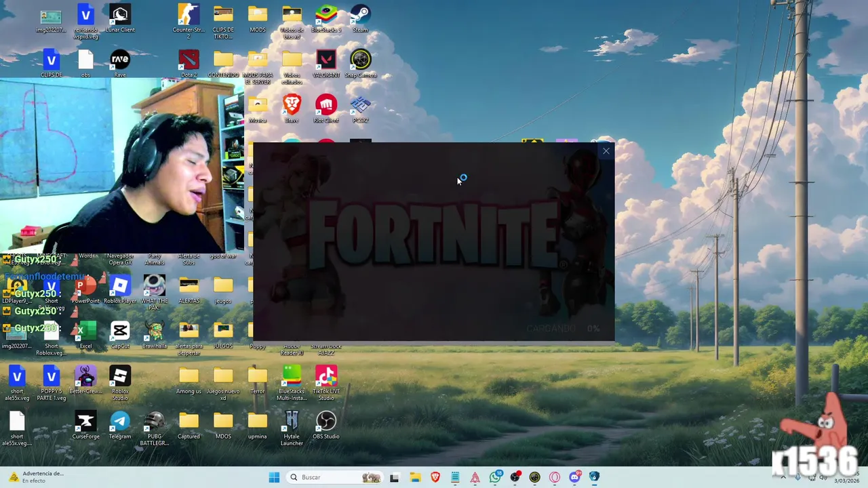Open the VALORANT desktop shortcut
868x488 pixels.
click(326, 64)
